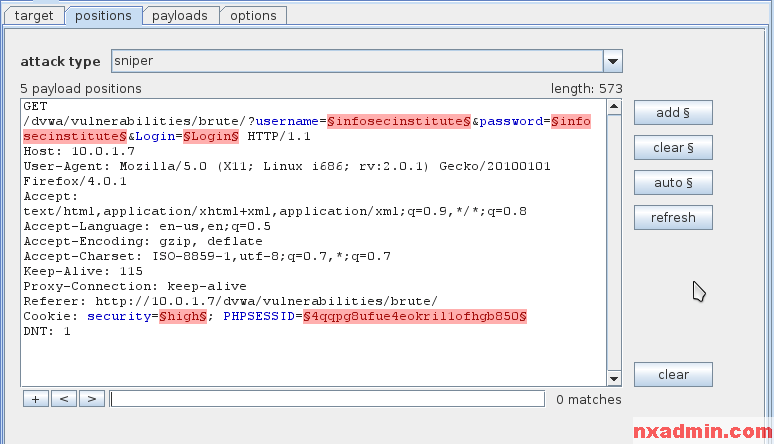Open the attack type dropdown arrow
This screenshot has width=774, height=444.
point(613,61)
